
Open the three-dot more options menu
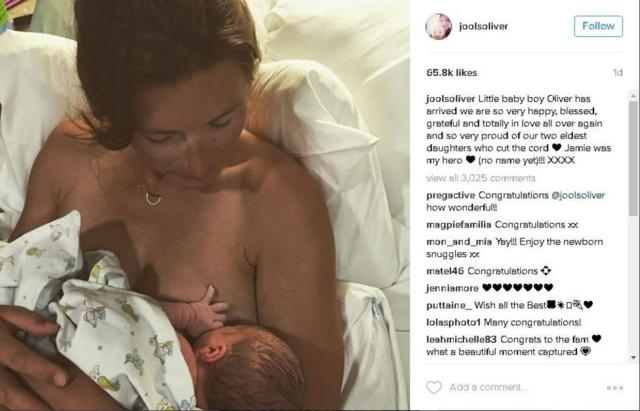click(x=615, y=388)
